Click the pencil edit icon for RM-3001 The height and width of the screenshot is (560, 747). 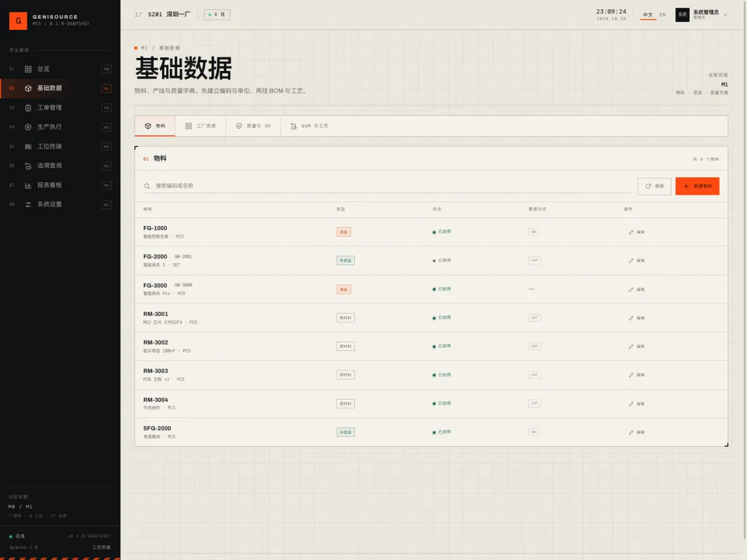(631, 318)
